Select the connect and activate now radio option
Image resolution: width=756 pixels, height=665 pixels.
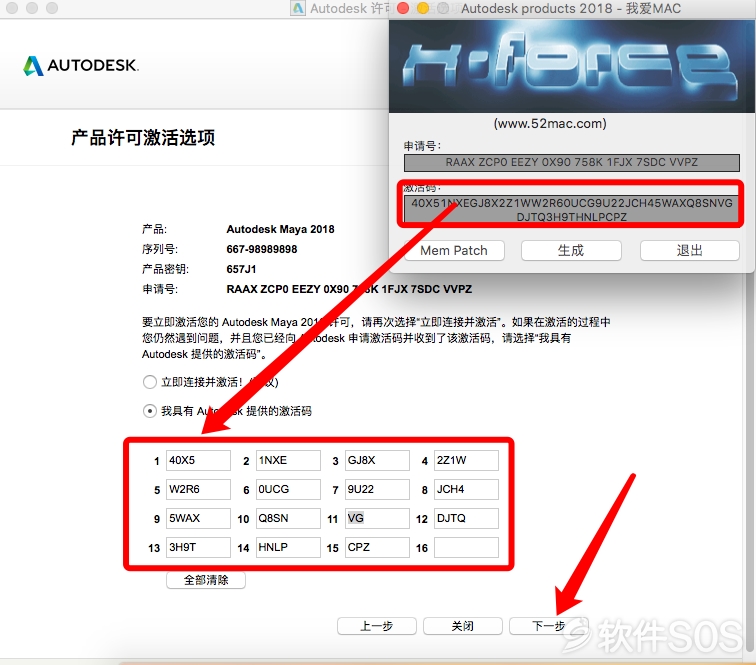(x=149, y=382)
